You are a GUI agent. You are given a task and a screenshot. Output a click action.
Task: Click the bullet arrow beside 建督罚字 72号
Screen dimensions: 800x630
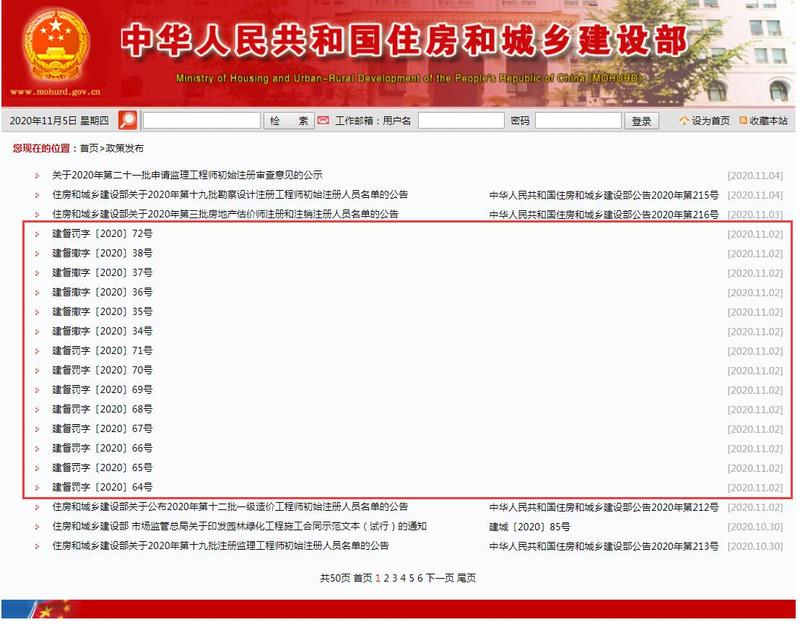tap(37, 234)
